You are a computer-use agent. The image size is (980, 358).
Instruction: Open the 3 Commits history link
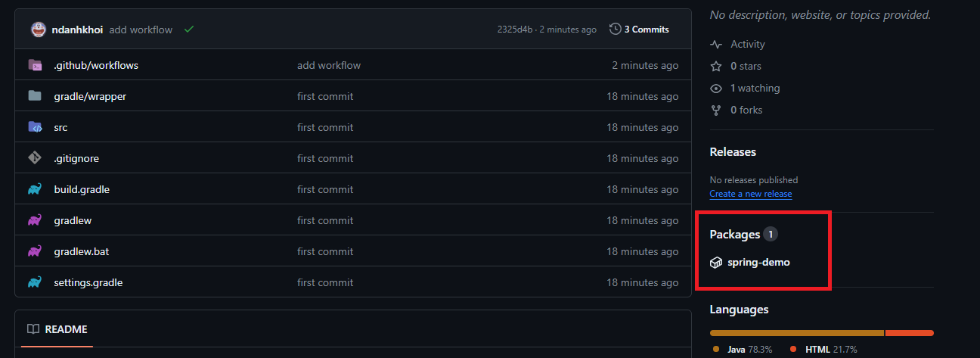tap(640, 30)
